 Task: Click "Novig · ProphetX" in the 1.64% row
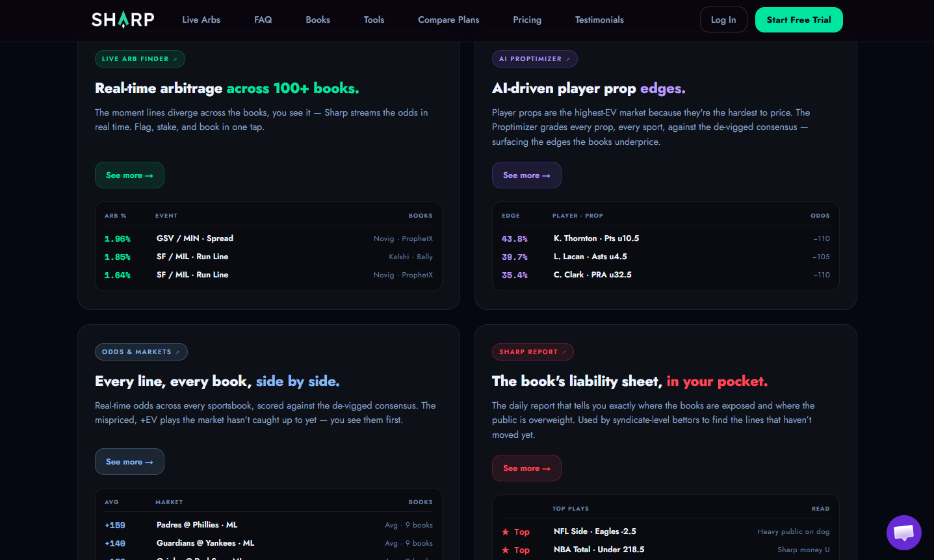click(403, 275)
